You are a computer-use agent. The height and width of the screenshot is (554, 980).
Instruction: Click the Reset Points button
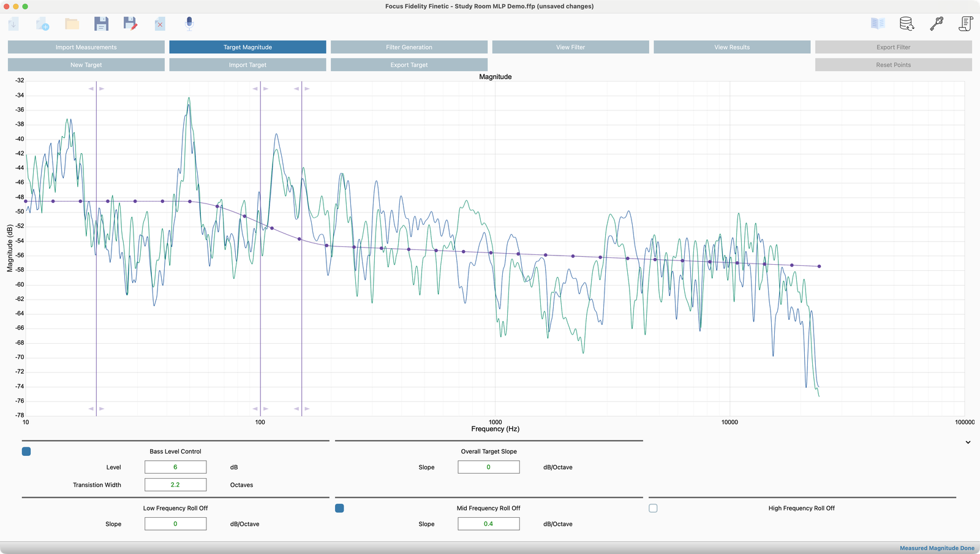point(894,65)
